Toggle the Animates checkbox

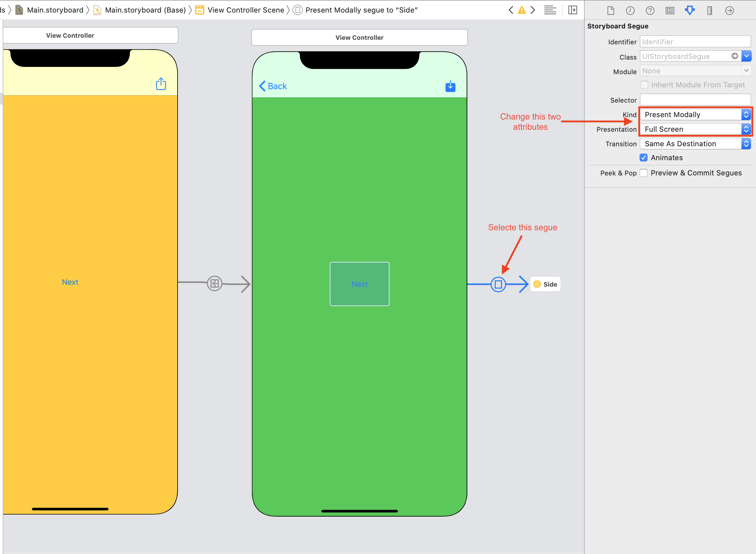pyautogui.click(x=644, y=157)
